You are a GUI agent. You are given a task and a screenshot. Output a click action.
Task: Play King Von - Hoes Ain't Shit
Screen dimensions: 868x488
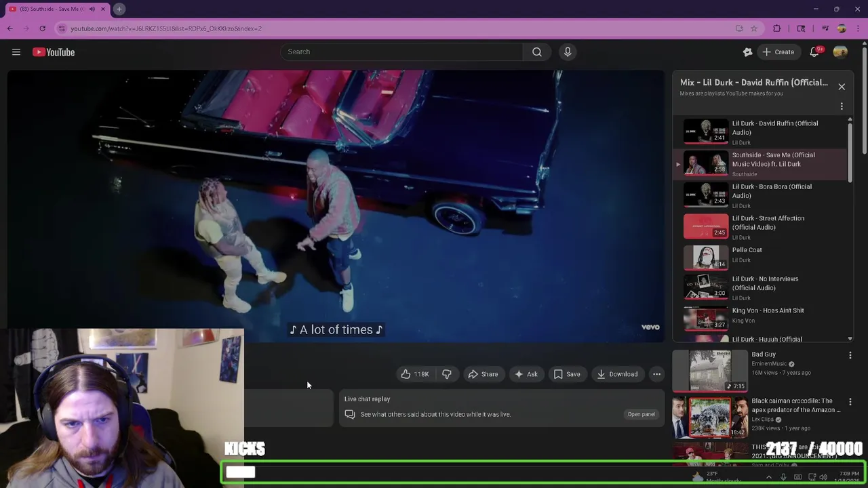coord(760,317)
